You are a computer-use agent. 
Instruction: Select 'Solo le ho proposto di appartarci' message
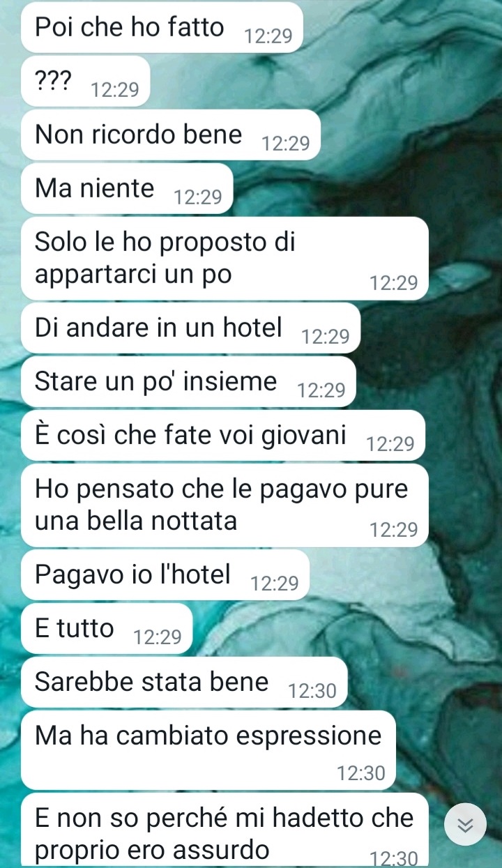[x=225, y=259]
